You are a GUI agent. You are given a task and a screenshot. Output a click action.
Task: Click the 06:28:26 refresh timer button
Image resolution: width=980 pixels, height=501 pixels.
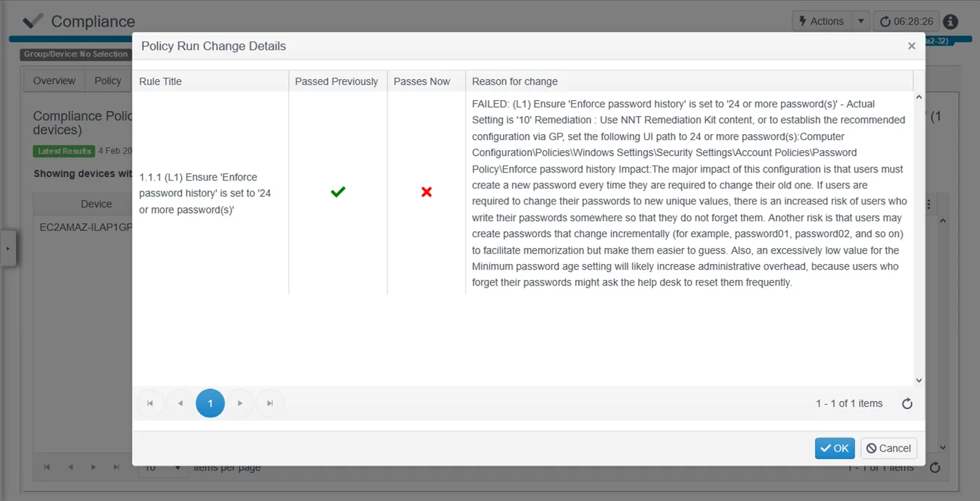pos(906,21)
